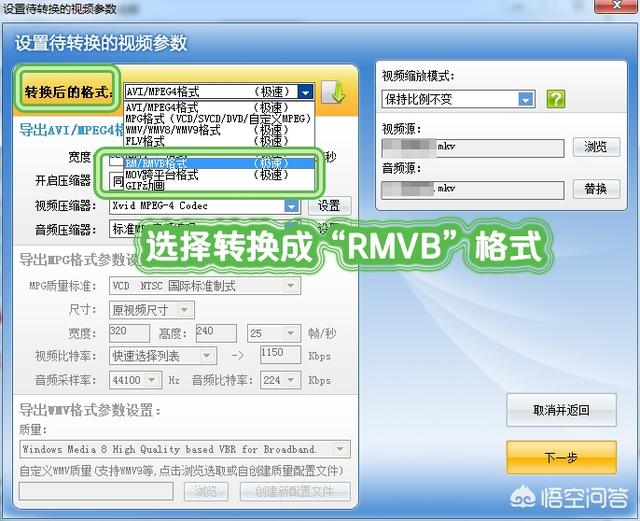
Task: Choose WMV/WMV8/WMV9格式 list entry
Action: [219, 130]
